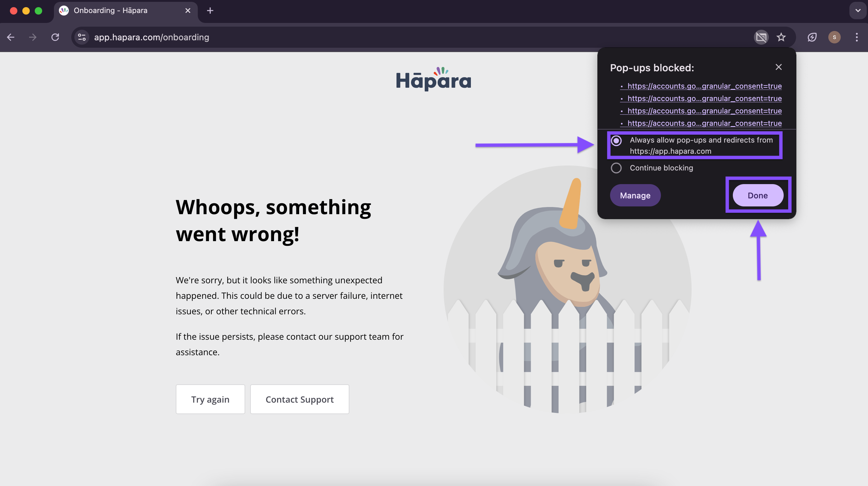Click the Done button
868x486 pixels.
point(758,195)
